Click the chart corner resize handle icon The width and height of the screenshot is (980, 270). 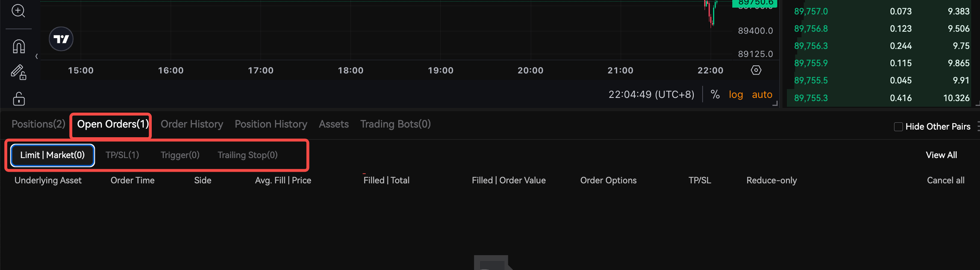click(x=775, y=104)
